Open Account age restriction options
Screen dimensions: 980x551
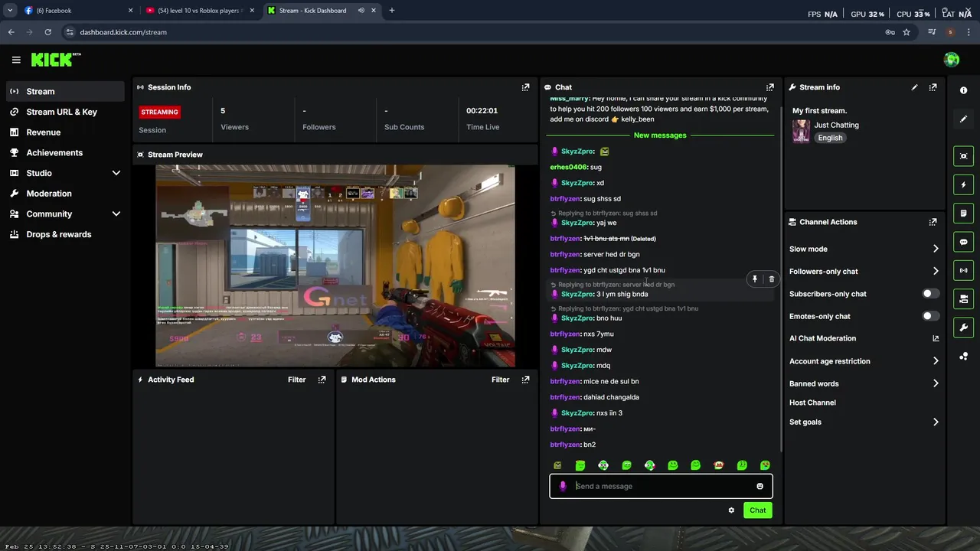[864, 361]
